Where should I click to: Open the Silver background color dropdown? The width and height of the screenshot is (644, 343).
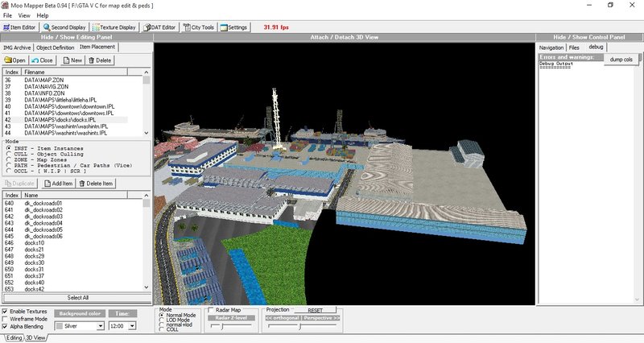pos(101,326)
